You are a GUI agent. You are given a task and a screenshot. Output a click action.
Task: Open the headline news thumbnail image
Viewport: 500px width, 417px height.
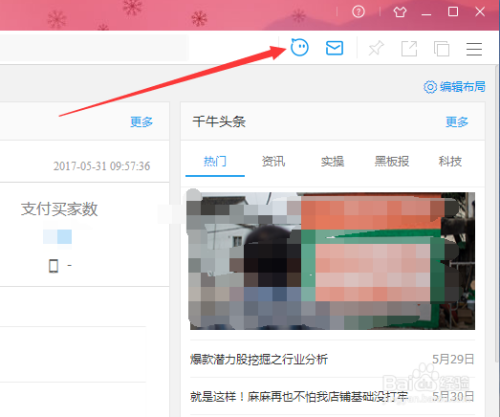pos(332,261)
